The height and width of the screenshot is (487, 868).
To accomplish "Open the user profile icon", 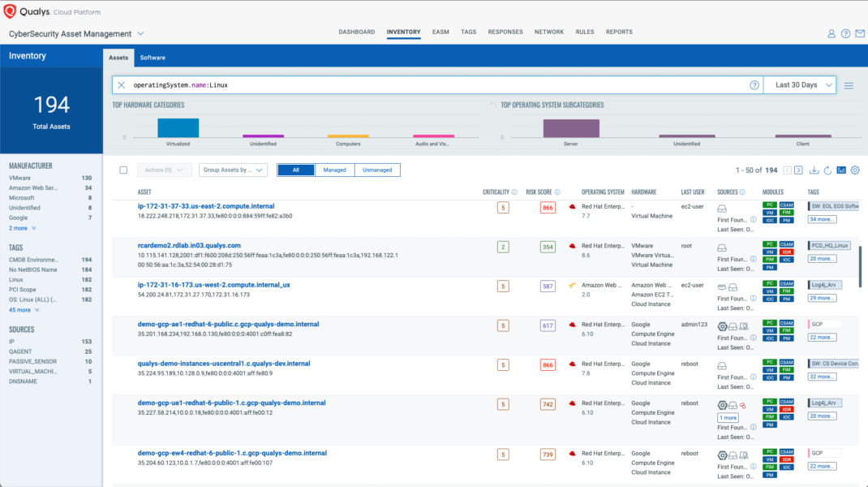I will point(831,34).
